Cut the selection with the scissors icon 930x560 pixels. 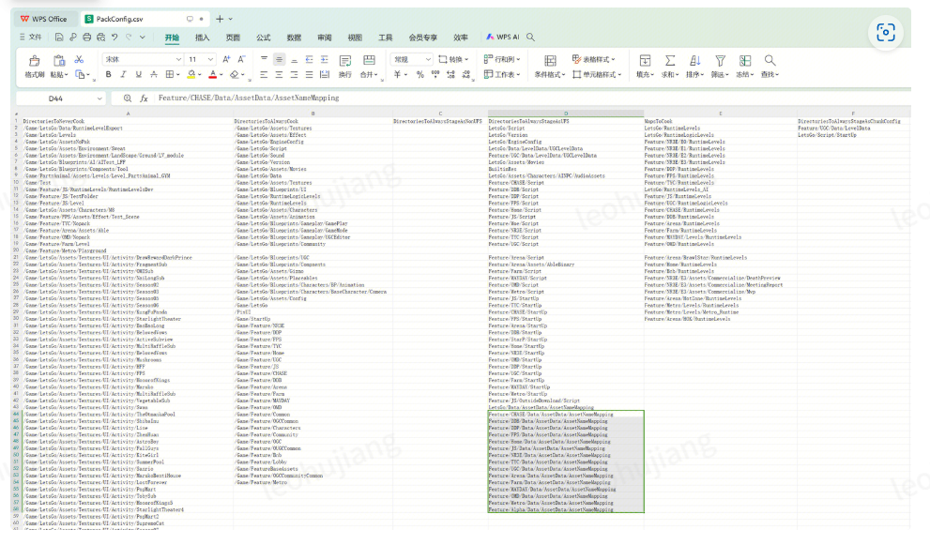coord(79,59)
